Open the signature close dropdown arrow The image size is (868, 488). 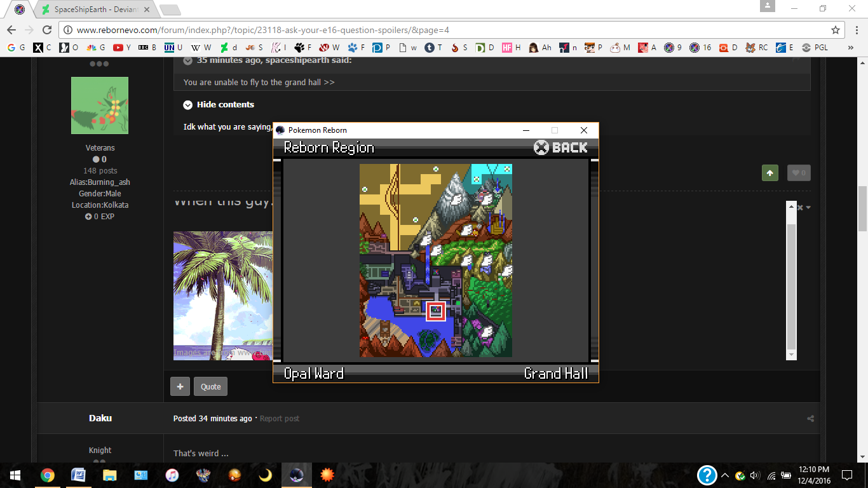coord(808,208)
